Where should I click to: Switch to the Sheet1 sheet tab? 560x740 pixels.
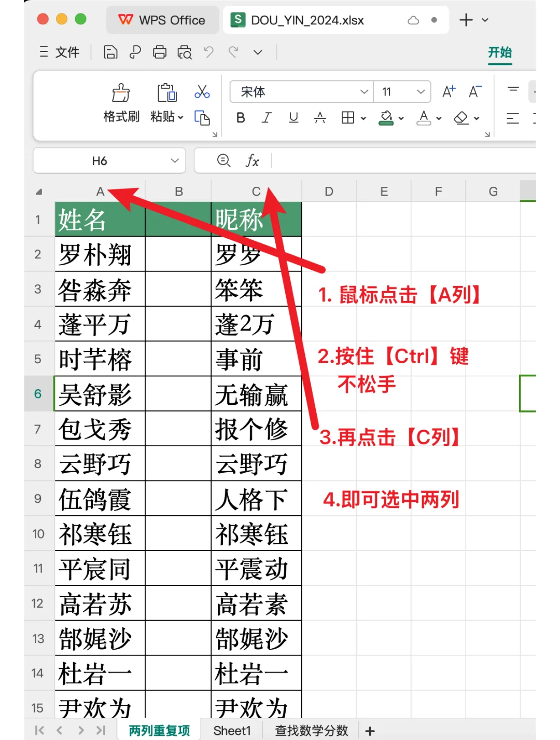[232, 730]
